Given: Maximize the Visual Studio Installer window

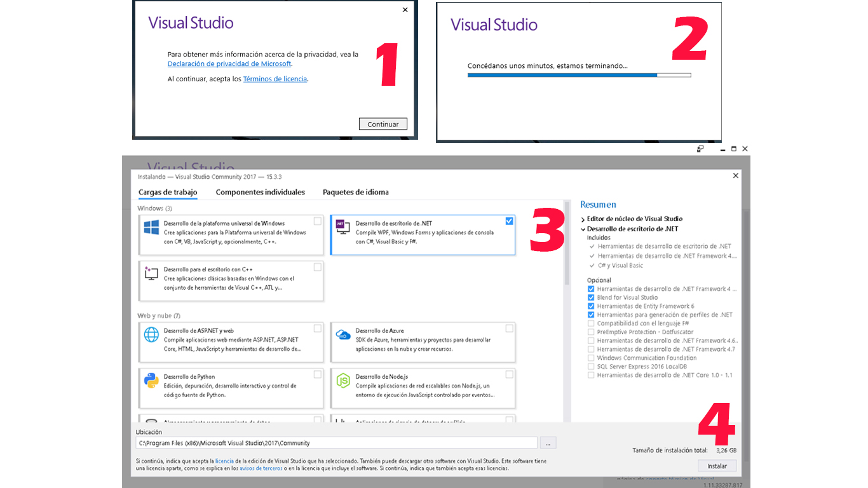Looking at the screenshot, I should point(734,149).
